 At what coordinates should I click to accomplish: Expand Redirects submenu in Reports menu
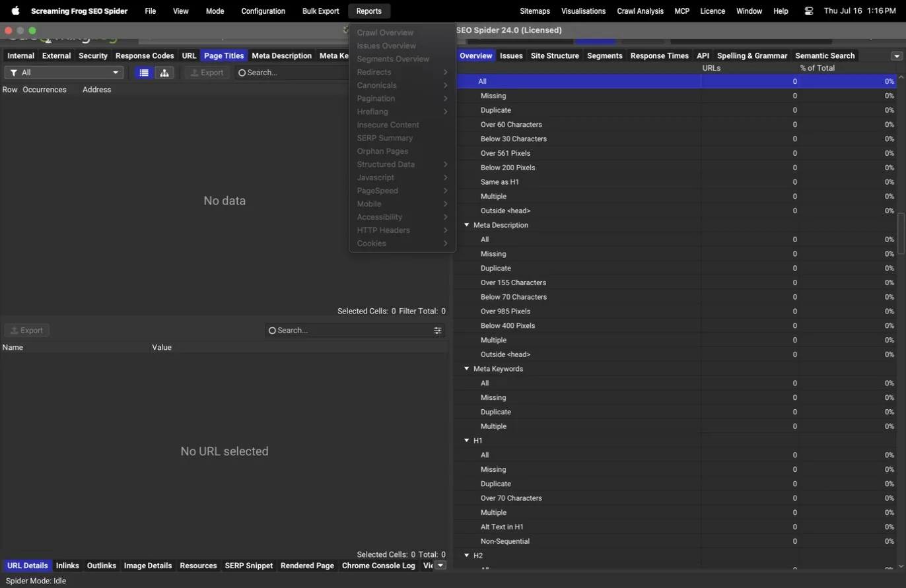pos(402,72)
